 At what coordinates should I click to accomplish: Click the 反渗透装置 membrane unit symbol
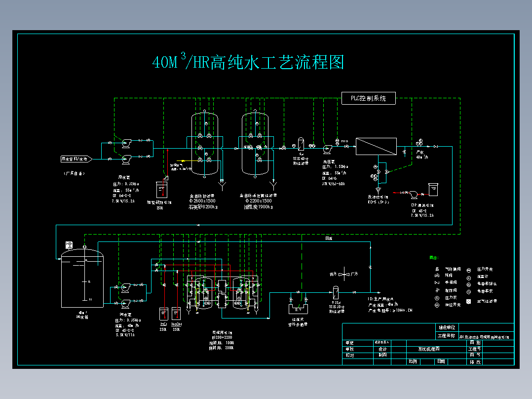click(377, 147)
